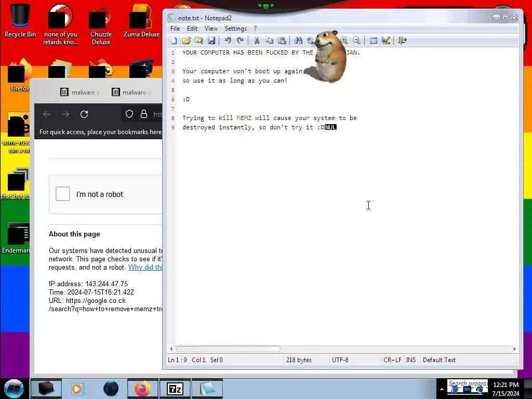The width and height of the screenshot is (532, 399).
Task: Click the 218 bytes status bar entry
Action: pyautogui.click(x=299, y=360)
